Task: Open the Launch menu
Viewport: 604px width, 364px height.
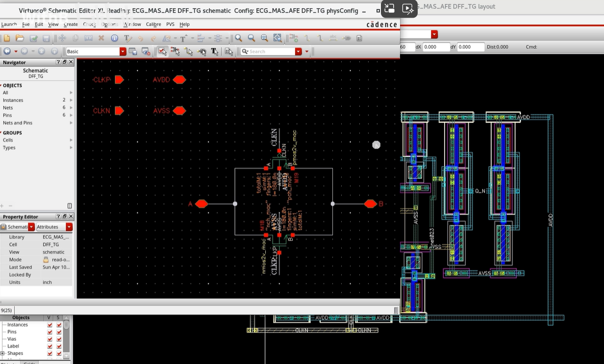Action: point(8,24)
